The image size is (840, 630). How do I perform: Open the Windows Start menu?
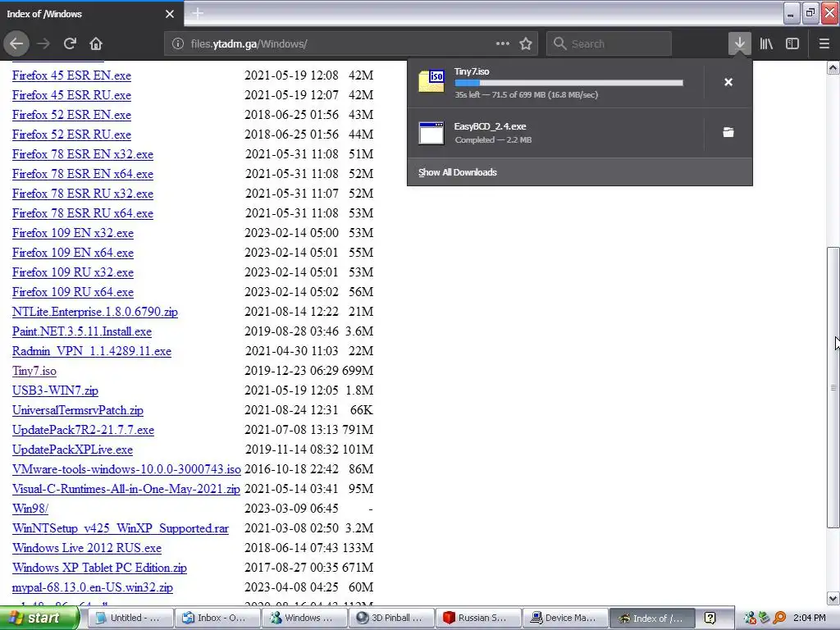[39, 619]
